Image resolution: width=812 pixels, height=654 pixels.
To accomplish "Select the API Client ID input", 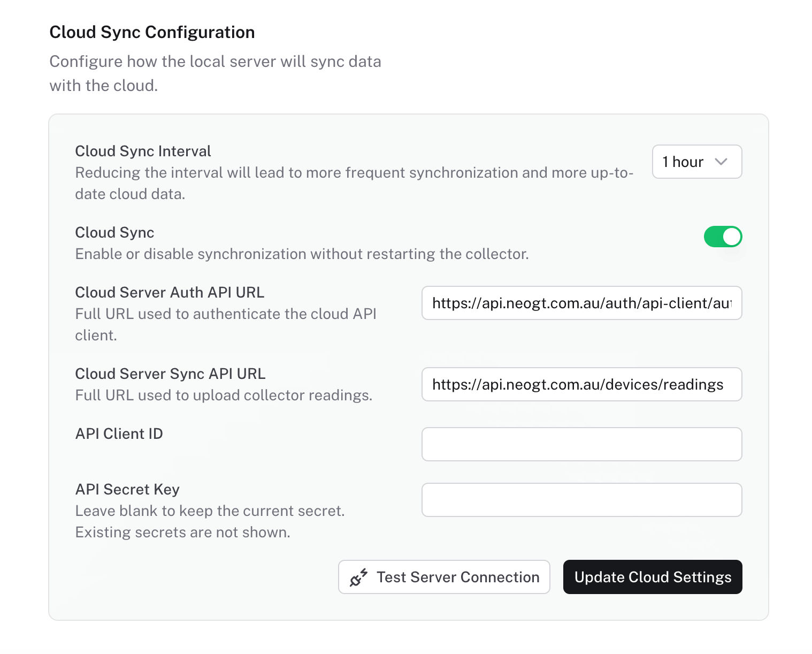I will [x=581, y=444].
